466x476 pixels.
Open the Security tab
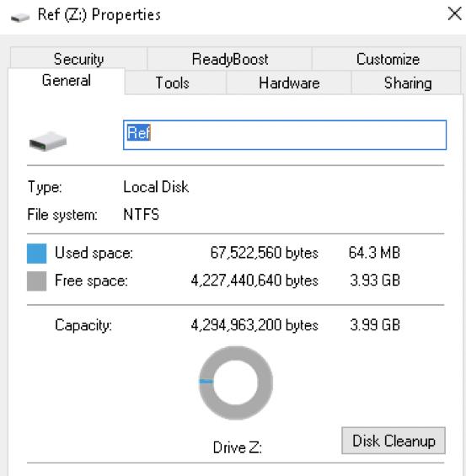pos(78,59)
